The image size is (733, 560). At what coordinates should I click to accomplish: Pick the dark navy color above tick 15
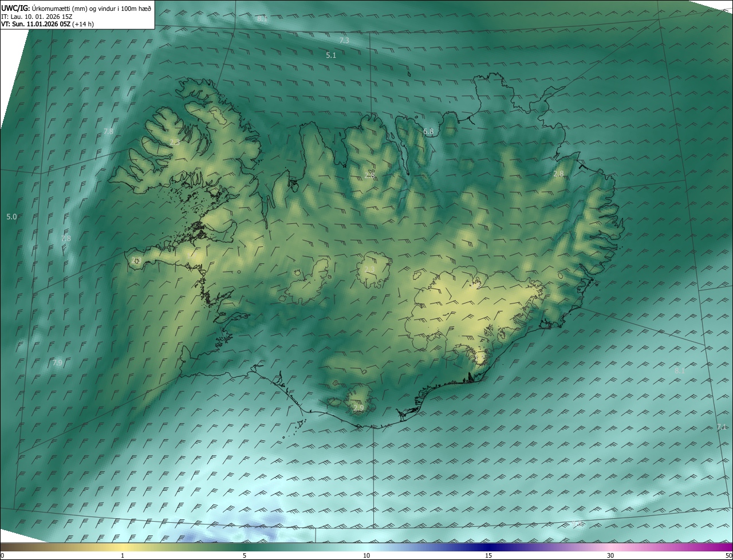coord(488,547)
